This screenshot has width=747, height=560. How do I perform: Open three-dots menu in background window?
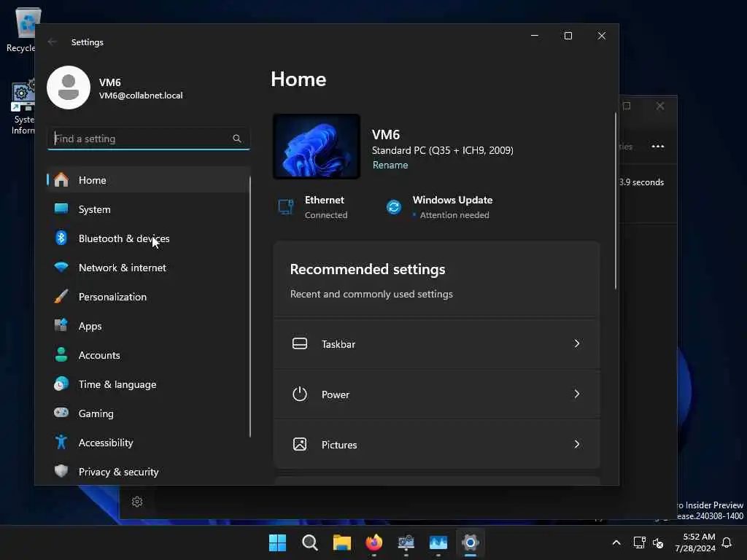click(658, 146)
